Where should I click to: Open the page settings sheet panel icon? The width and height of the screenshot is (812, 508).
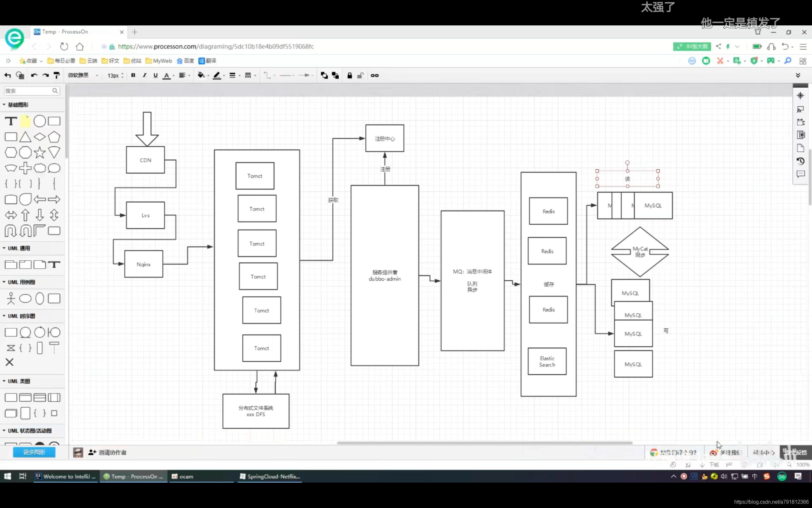(800, 148)
